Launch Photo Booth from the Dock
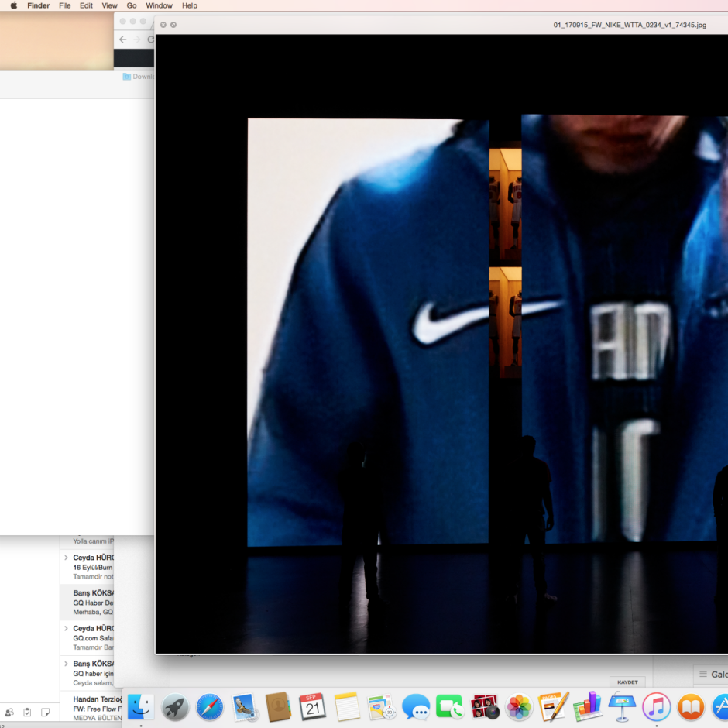Viewport: 728px width, 728px height. 485,706
